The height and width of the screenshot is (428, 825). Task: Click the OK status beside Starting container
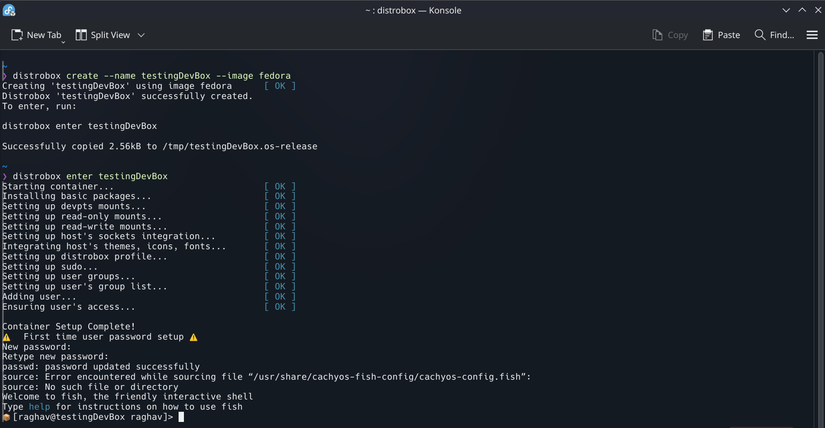point(280,186)
